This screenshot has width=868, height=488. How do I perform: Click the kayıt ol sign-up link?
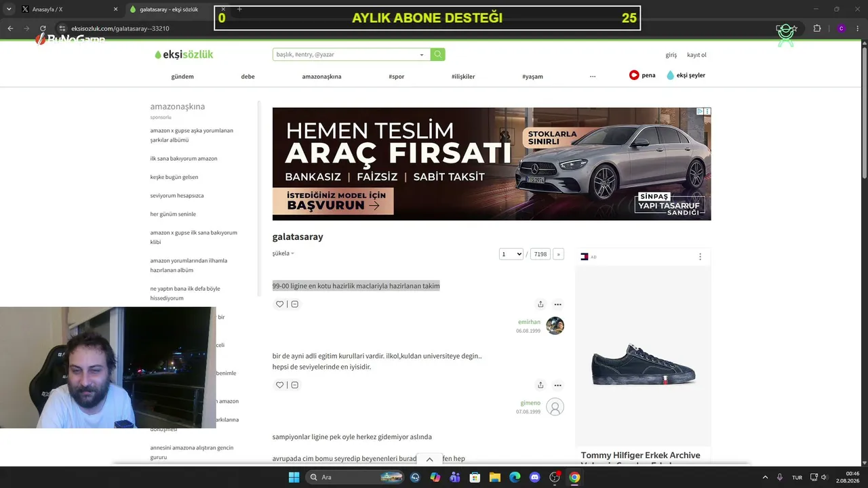click(x=696, y=55)
